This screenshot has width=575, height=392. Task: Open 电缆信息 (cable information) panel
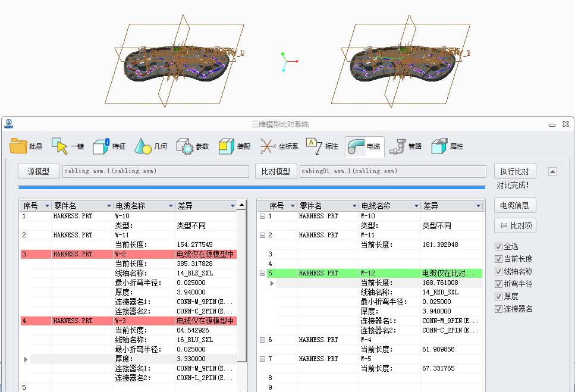tap(514, 205)
